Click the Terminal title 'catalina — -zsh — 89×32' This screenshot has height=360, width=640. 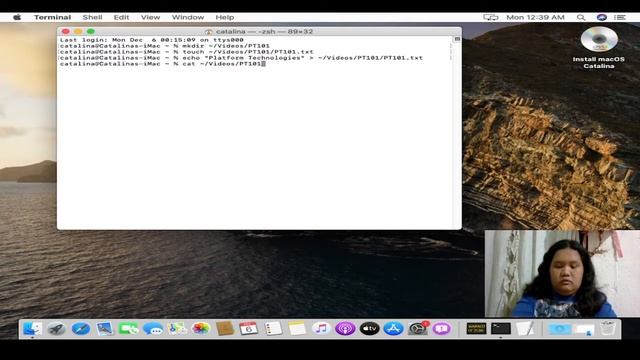pyautogui.click(x=264, y=31)
